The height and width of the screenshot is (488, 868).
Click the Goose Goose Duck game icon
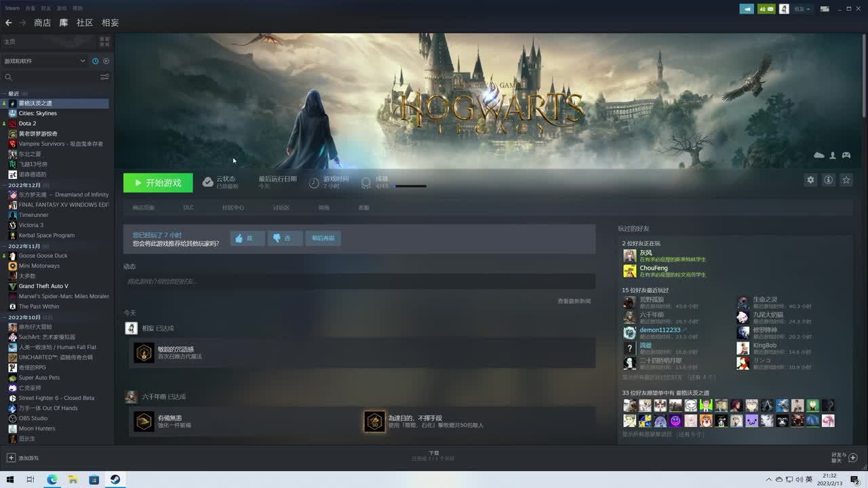coord(12,256)
